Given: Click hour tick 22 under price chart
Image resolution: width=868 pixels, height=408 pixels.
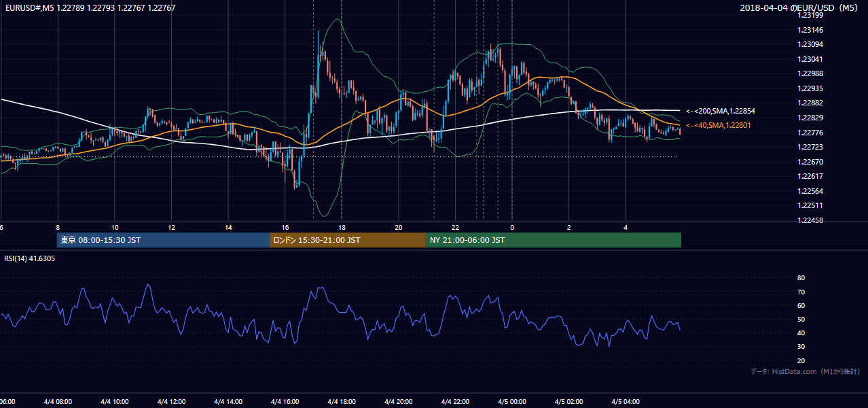Looking at the screenshot, I should (456, 228).
